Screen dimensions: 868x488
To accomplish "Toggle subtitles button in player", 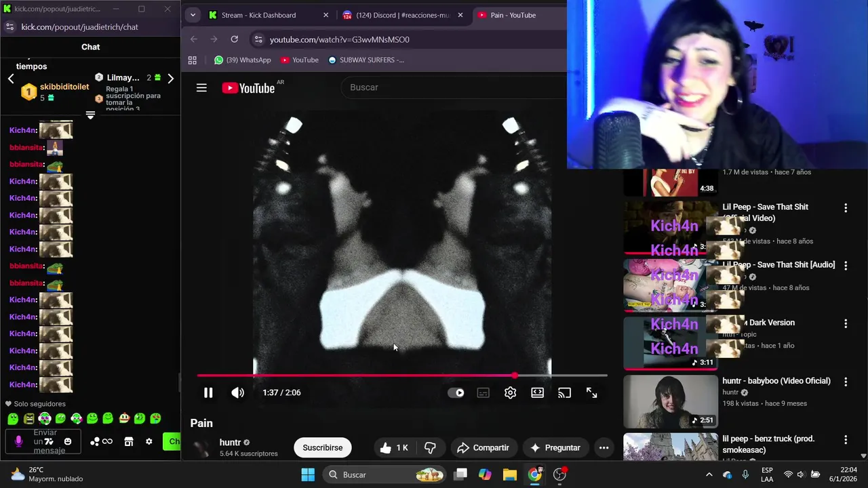I will [483, 392].
